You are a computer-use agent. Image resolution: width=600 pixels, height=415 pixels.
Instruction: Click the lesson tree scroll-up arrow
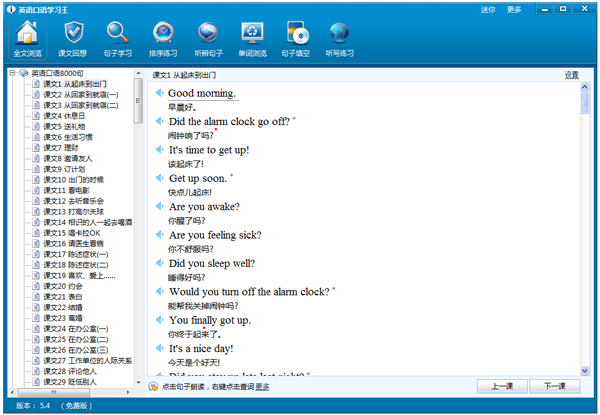click(x=139, y=73)
